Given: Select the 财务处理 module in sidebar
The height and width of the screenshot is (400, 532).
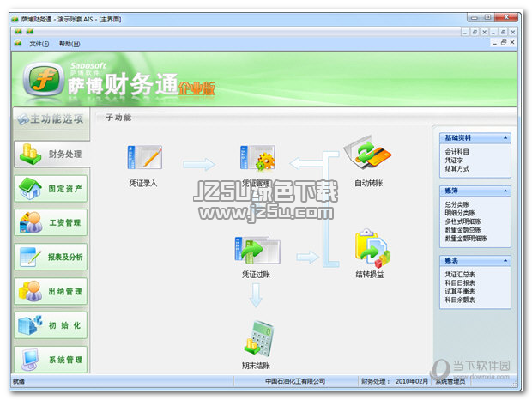Looking at the screenshot, I should pos(51,154).
